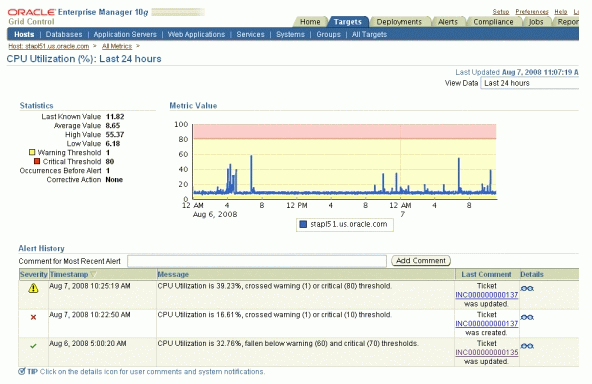Open details glasses icon for 10:25:19 AM alert
Screen dimensions: 592x384
click(x=527, y=289)
